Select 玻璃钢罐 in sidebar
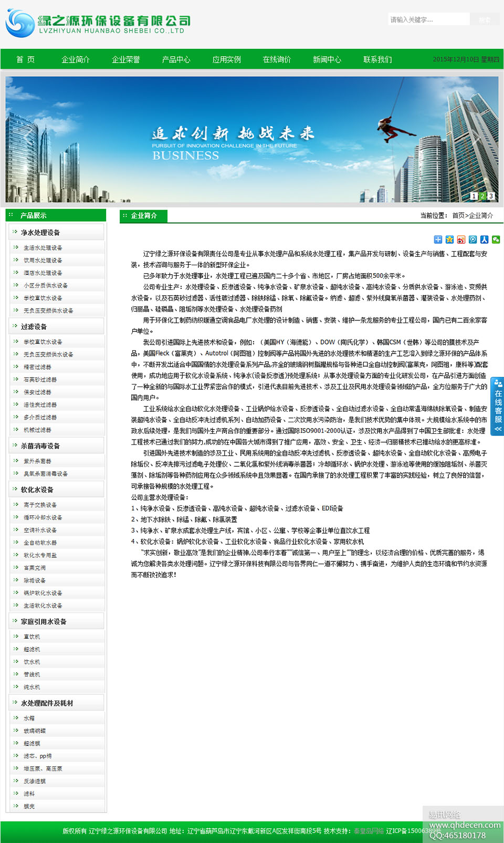 pyautogui.click(x=35, y=731)
